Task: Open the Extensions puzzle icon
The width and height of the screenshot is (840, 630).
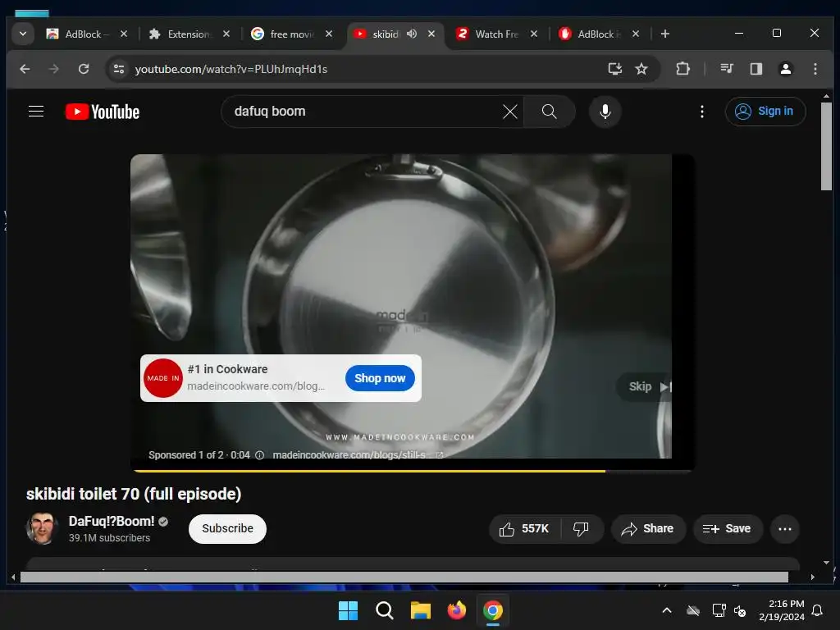Action: [x=682, y=69]
